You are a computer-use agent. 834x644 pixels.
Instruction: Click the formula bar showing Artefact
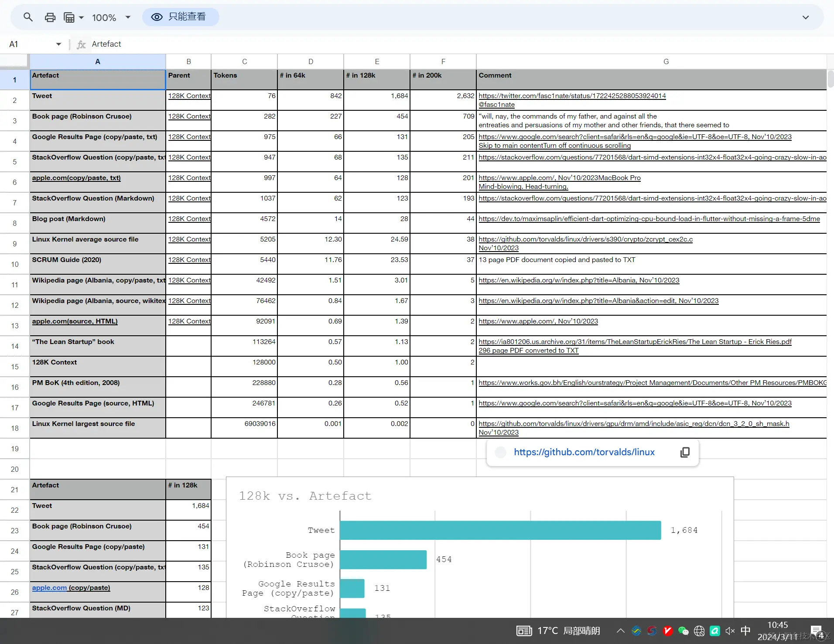click(x=458, y=44)
